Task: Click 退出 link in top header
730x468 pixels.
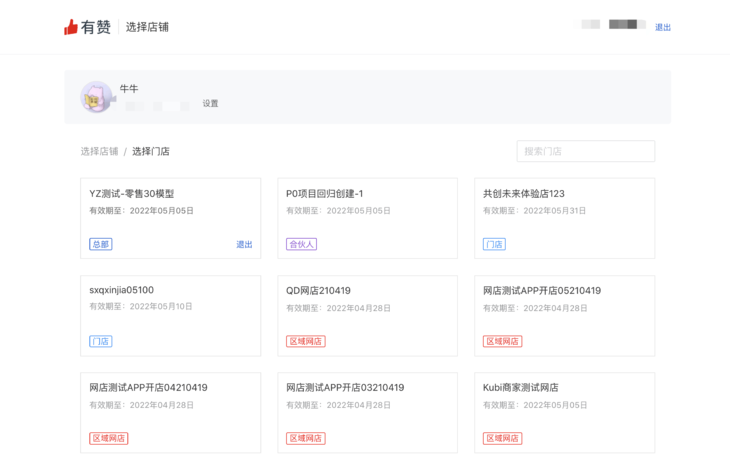Action: tap(663, 27)
